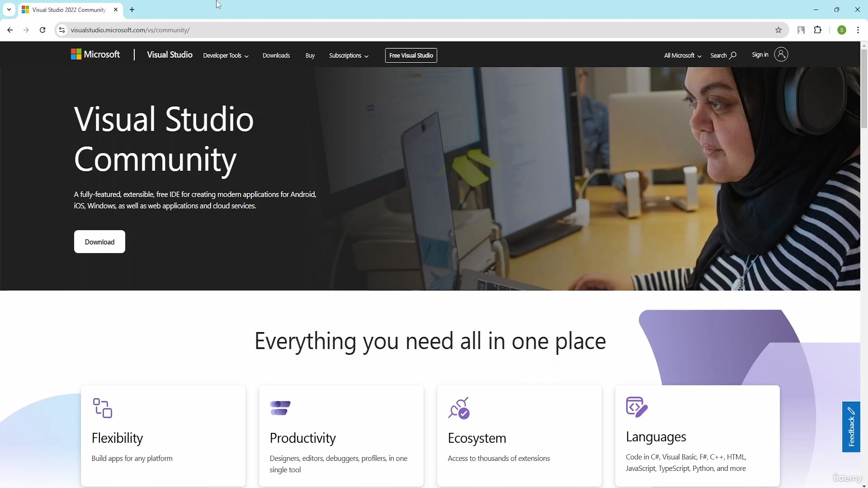Open the Downloads nav item
The image size is (868, 488).
tap(276, 56)
